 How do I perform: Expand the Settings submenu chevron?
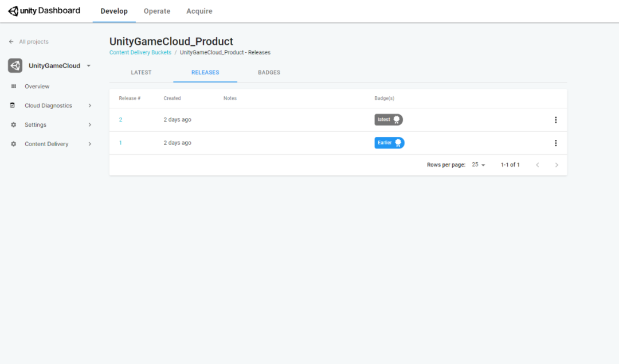pyautogui.click(x=89, y=125)
